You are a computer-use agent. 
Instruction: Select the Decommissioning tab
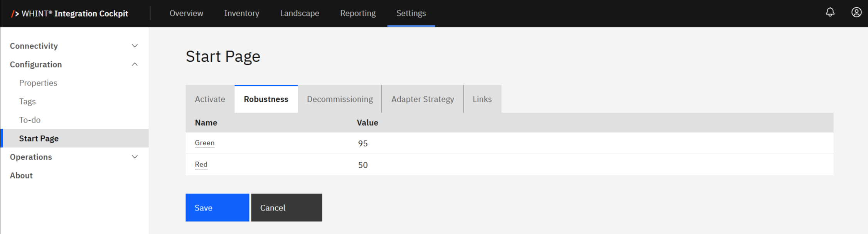coord(339,99)
